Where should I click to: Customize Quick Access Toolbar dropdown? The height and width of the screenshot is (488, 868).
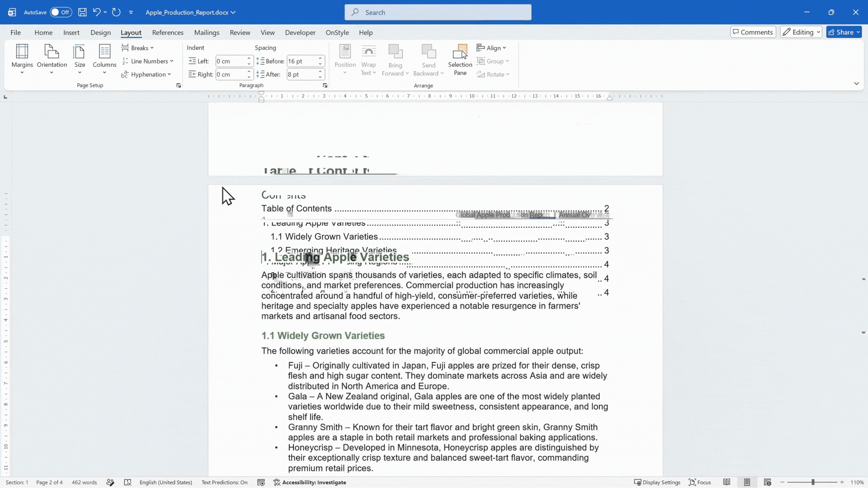pyautogui.click(x=131, y=12)
